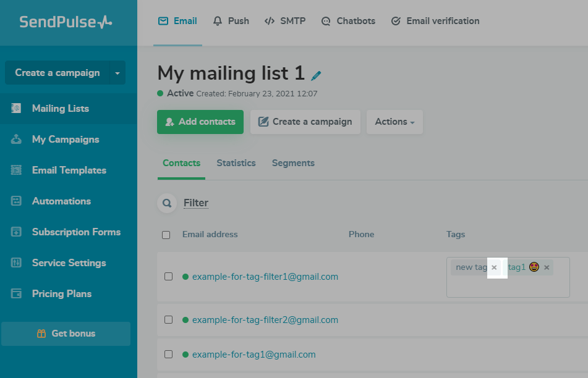Click the Subscription Forms sidebar icon

17,232
